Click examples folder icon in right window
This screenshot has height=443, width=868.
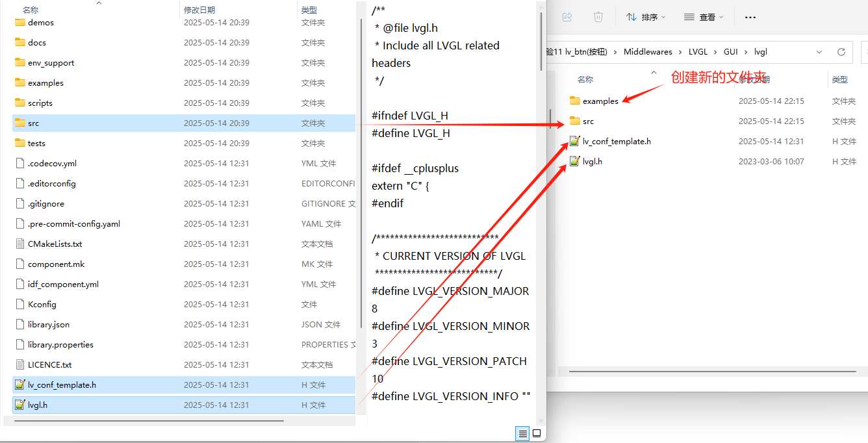(x=574, y=101)
